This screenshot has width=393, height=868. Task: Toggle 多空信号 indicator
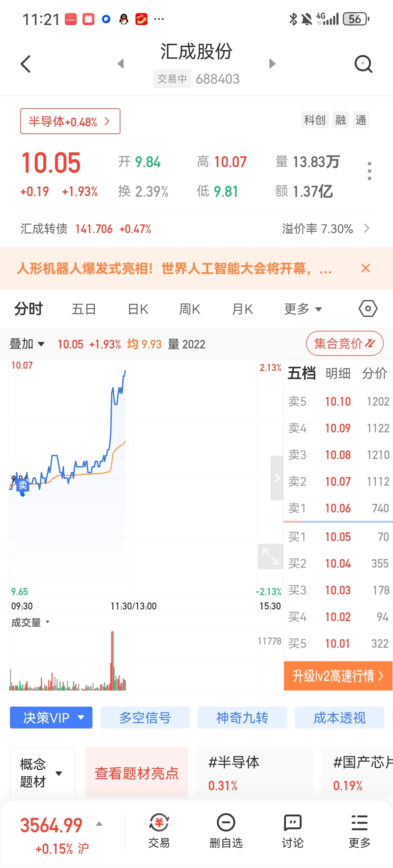[x=145, y=718]
